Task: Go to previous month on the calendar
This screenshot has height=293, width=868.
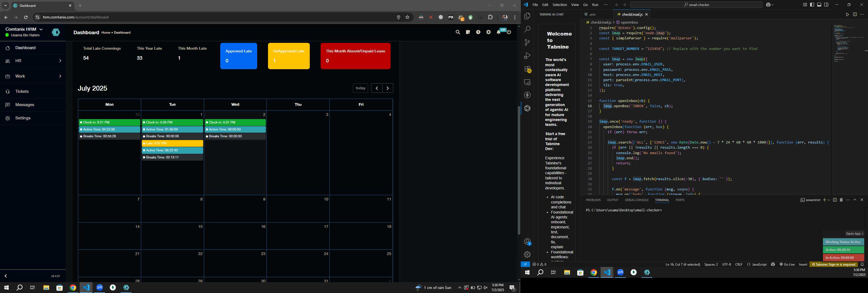Action: [x=376, y=88]
